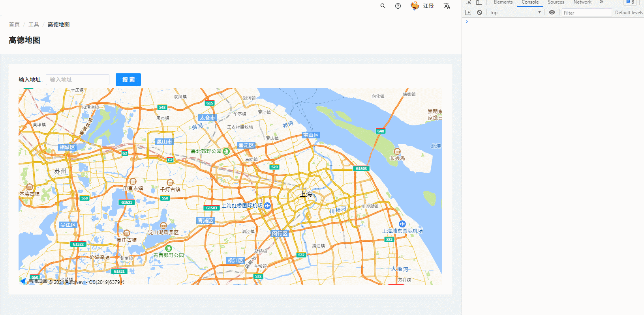Toggle the DevTools device toolbar icon

point(479,2)
